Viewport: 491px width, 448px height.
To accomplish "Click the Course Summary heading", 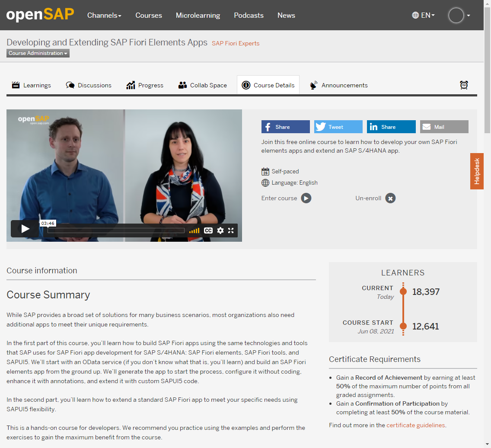I will 48,295.
